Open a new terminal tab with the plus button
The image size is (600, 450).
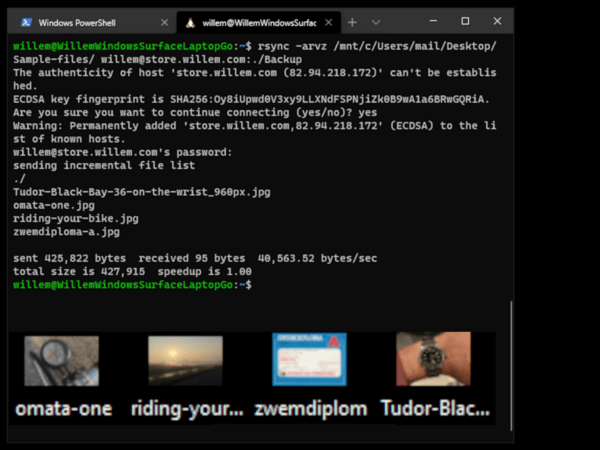[x=352, y=21]
